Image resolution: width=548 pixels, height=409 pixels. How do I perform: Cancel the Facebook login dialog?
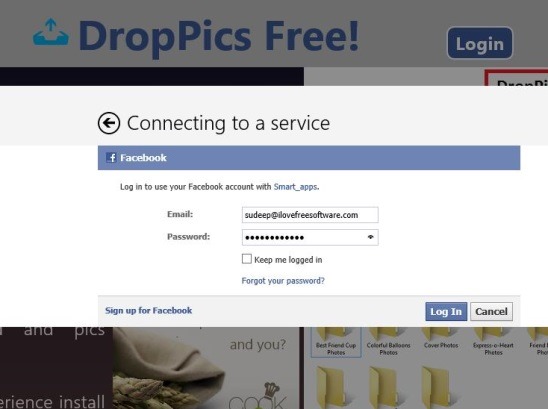pyautogui.click(x=491, y=311)
